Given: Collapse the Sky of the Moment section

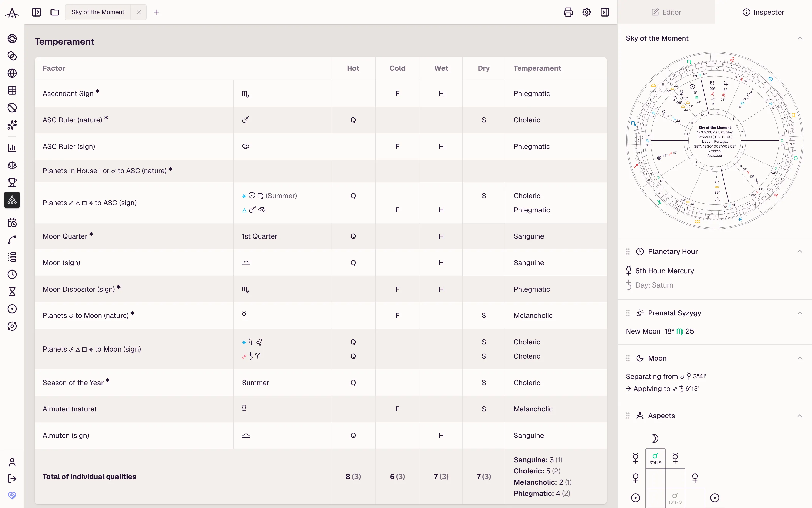Looking at the screenshot, I should click(x=800, y=38).
